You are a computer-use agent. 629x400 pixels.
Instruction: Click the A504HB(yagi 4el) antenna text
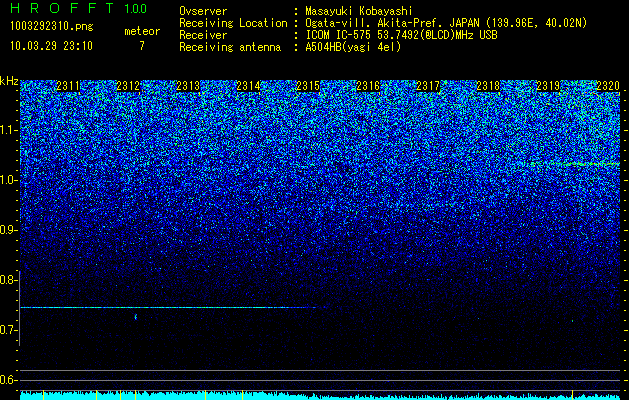pyautogui.click(x=353, y=47)
